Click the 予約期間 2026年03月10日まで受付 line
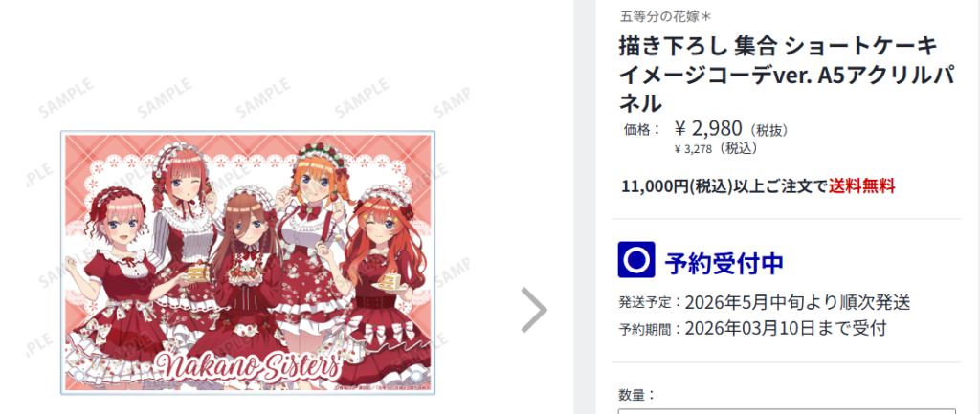This screenshot has height=414, width=980. tap(752, 329)
